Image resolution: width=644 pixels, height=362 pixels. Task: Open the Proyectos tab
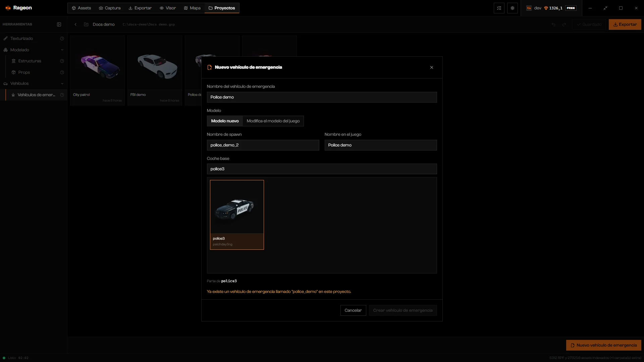(222, 8)
